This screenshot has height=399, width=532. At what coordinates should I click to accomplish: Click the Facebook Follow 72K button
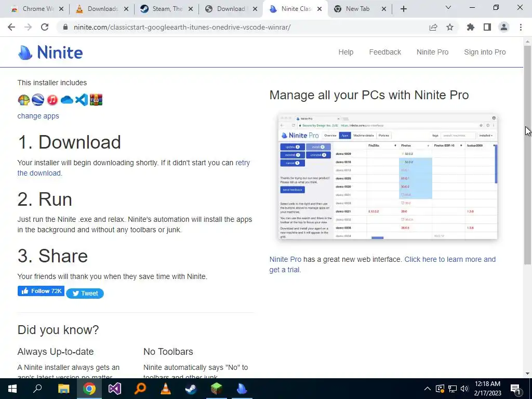(41, 291)
